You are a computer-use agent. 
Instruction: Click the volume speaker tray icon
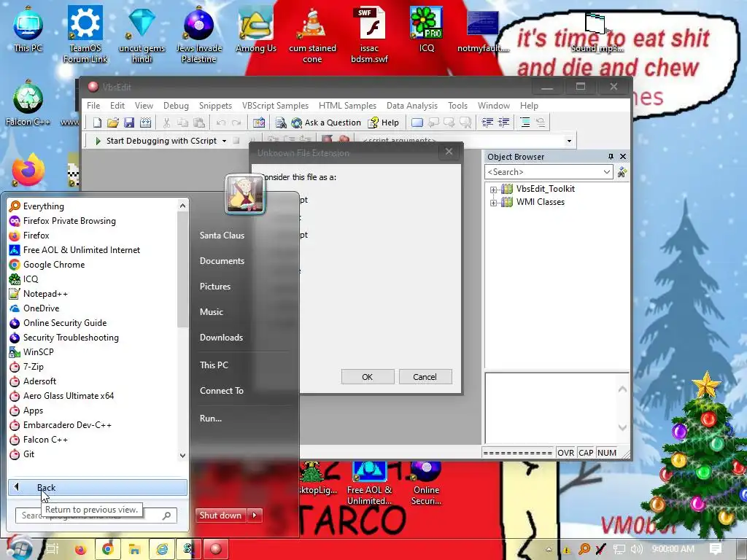pos(636,549)
